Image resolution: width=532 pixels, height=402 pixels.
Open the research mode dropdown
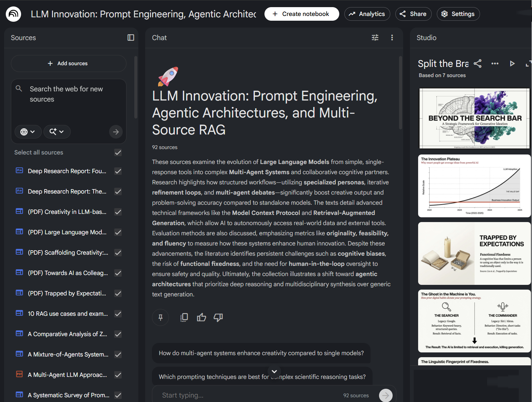tap(57, 132)
